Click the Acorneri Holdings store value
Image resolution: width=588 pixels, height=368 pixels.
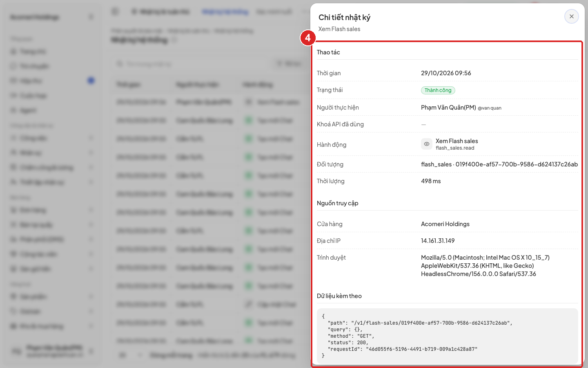tap(445, 224)
